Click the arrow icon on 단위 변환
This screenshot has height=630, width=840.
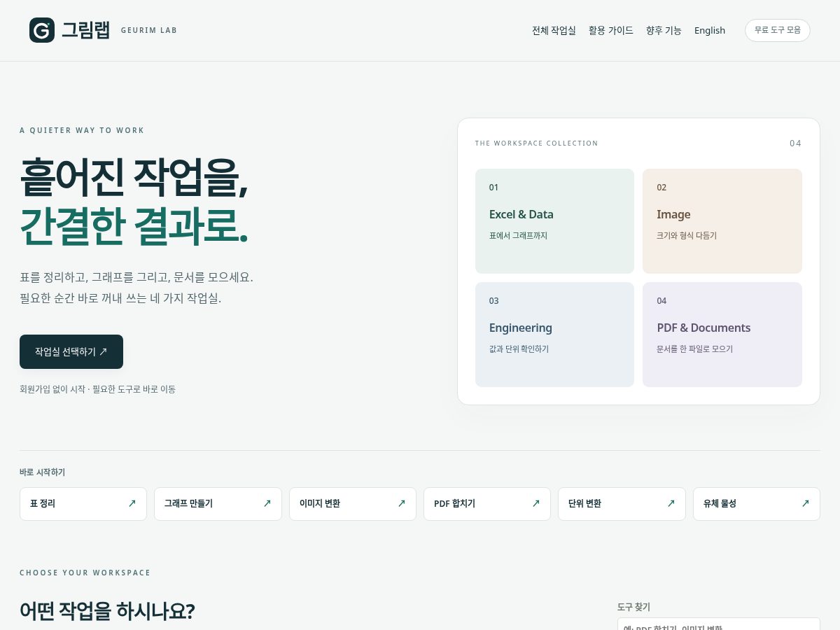pos(671,503)
